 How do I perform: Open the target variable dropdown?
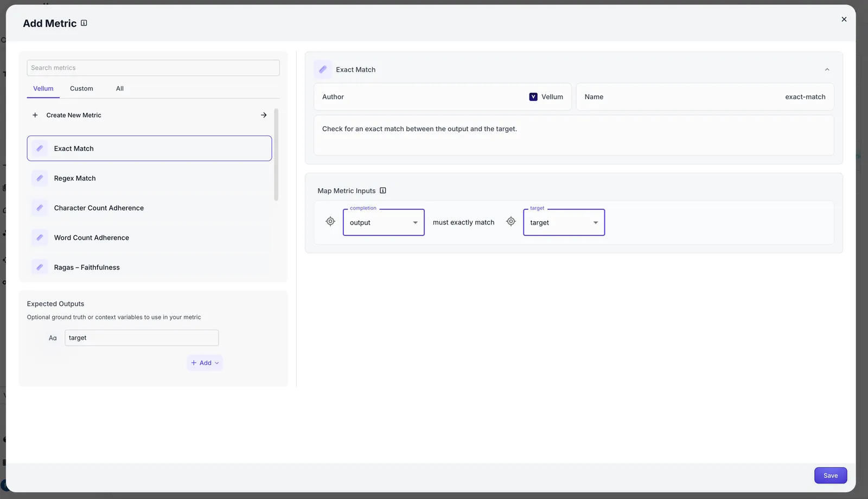[564, 222]
